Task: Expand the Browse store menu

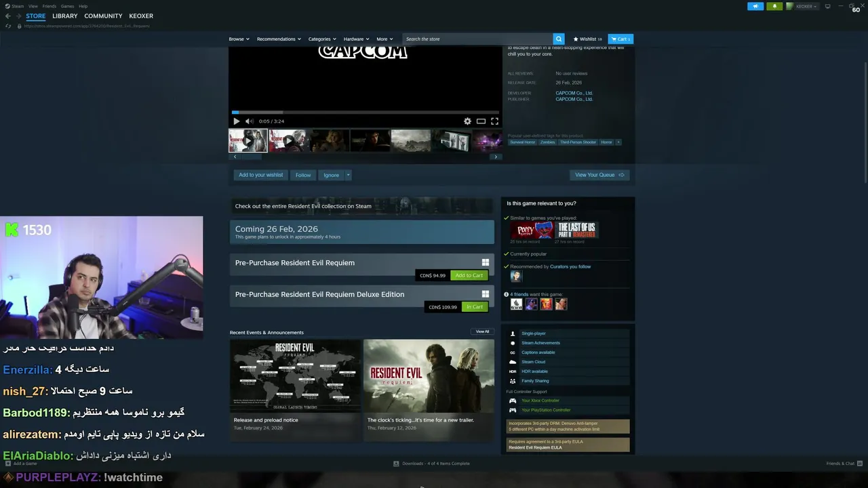Action: click(x=239, y=39)
